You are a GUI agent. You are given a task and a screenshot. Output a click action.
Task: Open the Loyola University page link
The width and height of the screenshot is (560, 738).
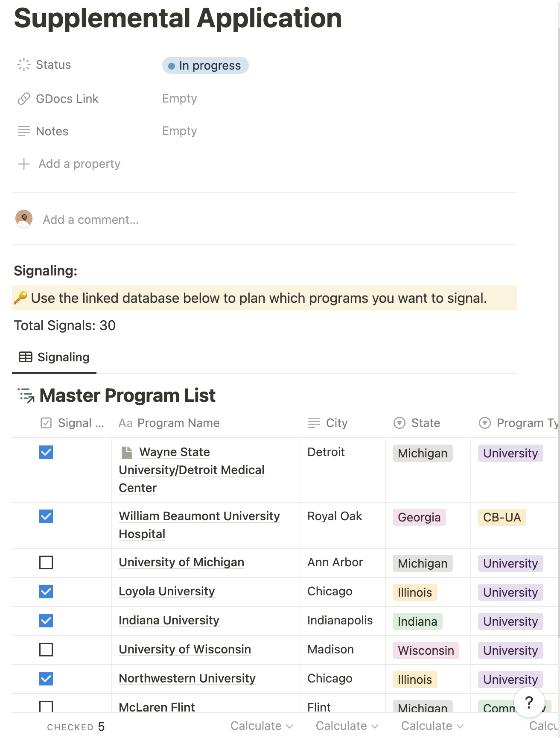166,591
